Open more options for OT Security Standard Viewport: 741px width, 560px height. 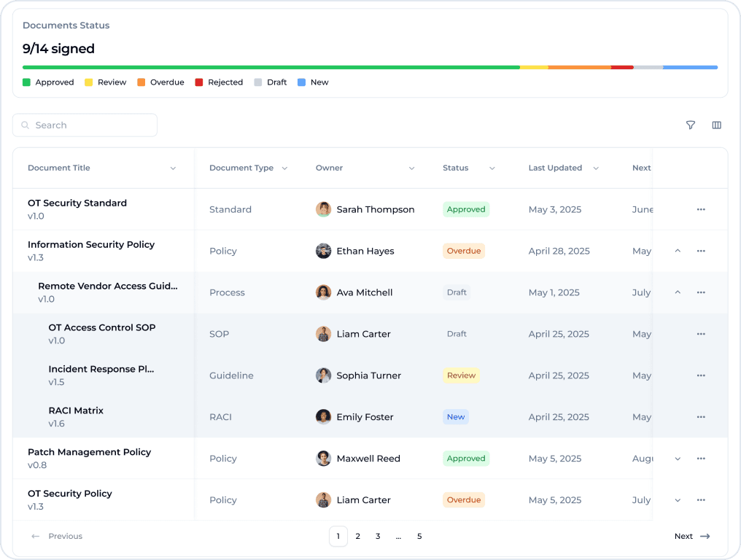(701, 209)
